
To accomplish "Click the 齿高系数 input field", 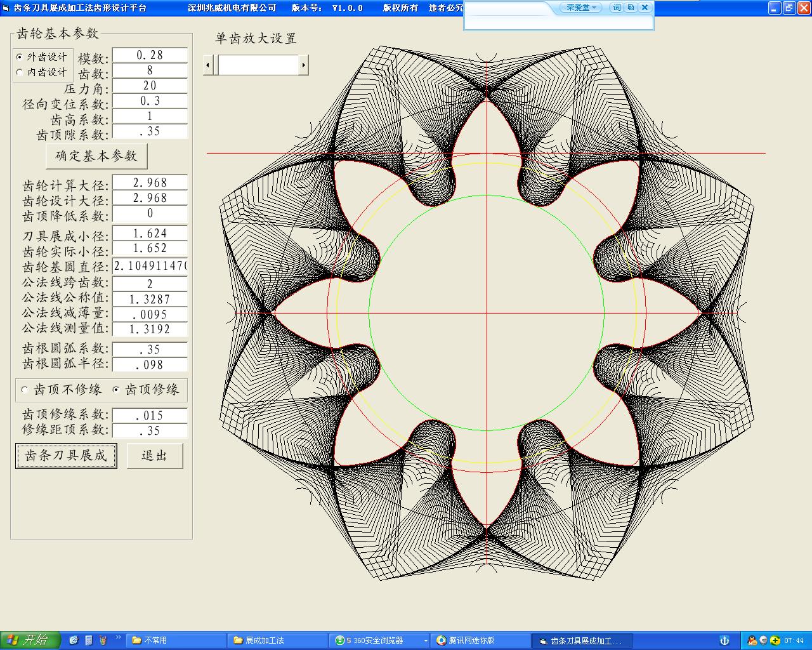I will tap(150, 116).
